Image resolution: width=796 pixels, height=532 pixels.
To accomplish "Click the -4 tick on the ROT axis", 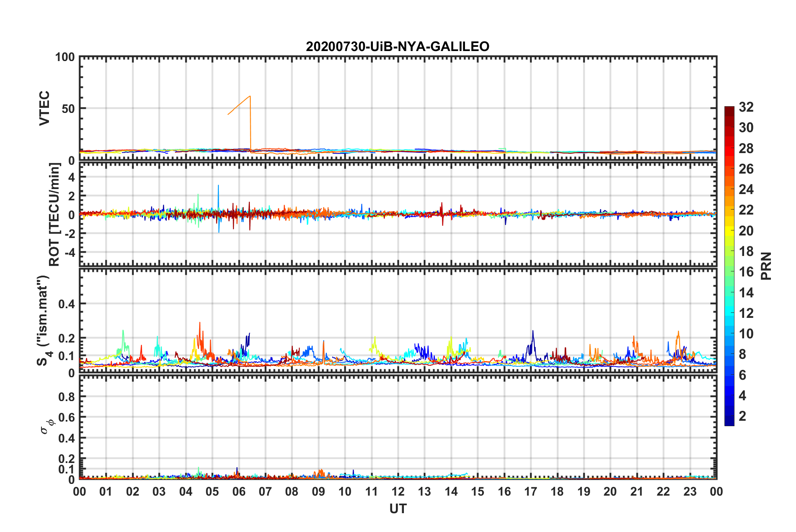I will (69, 252).
